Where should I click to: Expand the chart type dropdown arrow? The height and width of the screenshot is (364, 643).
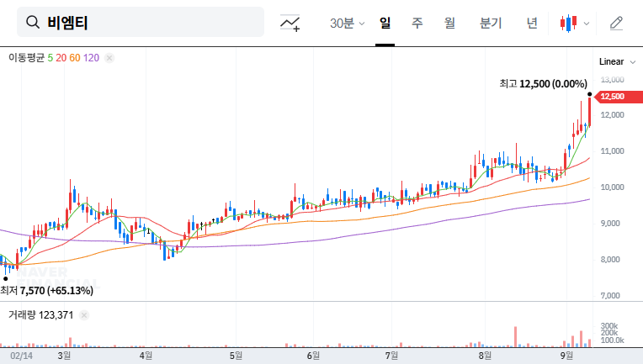coord(587,24)
